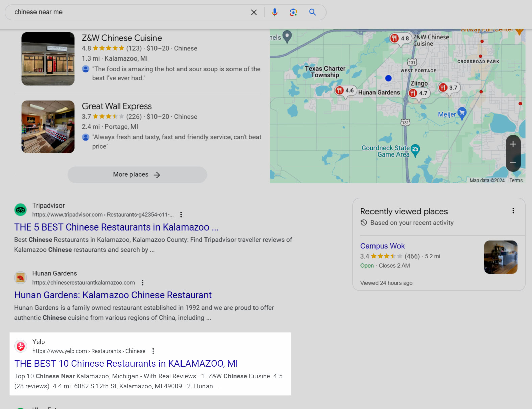
Task: Zoom out on the map with minus
Action: point(513,163)
